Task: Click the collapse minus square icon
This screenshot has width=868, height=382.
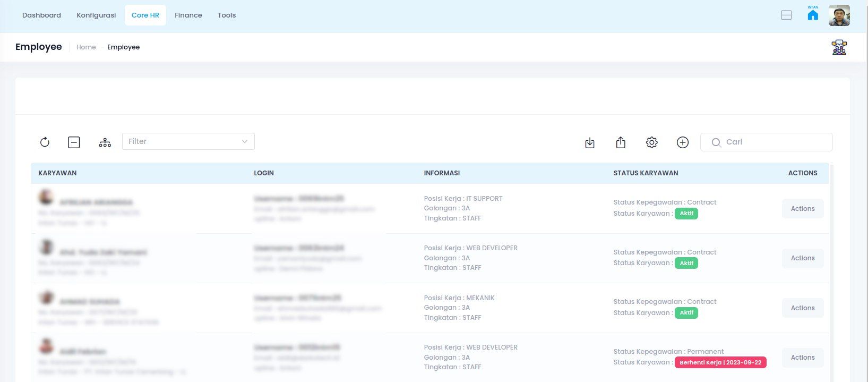Action: click(74, 142)
